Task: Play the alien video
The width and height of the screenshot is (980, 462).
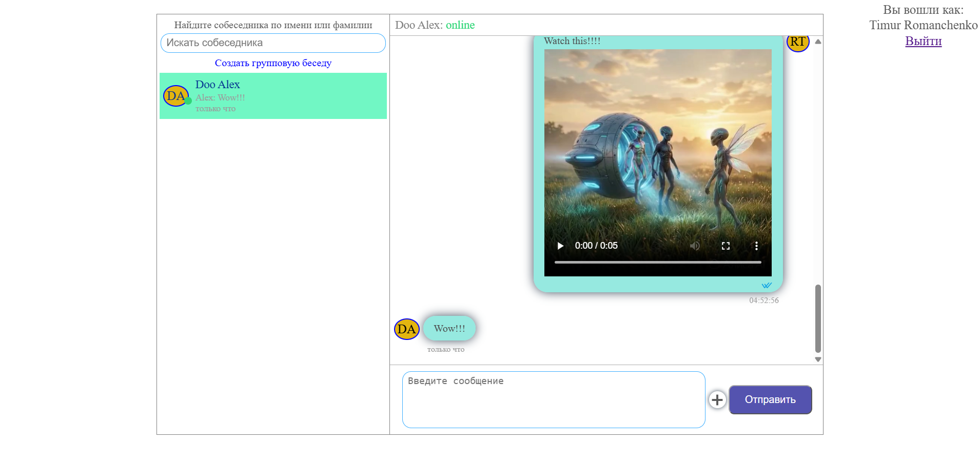Action: (x=560, y=246)
